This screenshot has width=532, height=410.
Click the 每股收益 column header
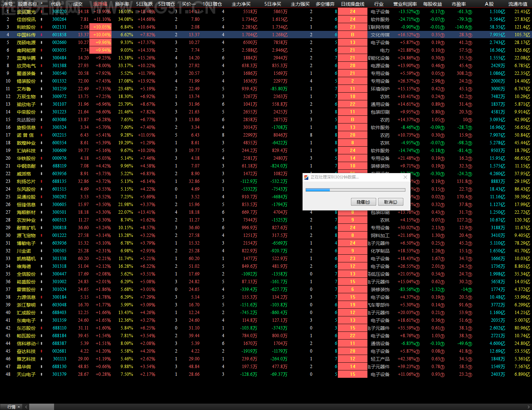[433, 4]
